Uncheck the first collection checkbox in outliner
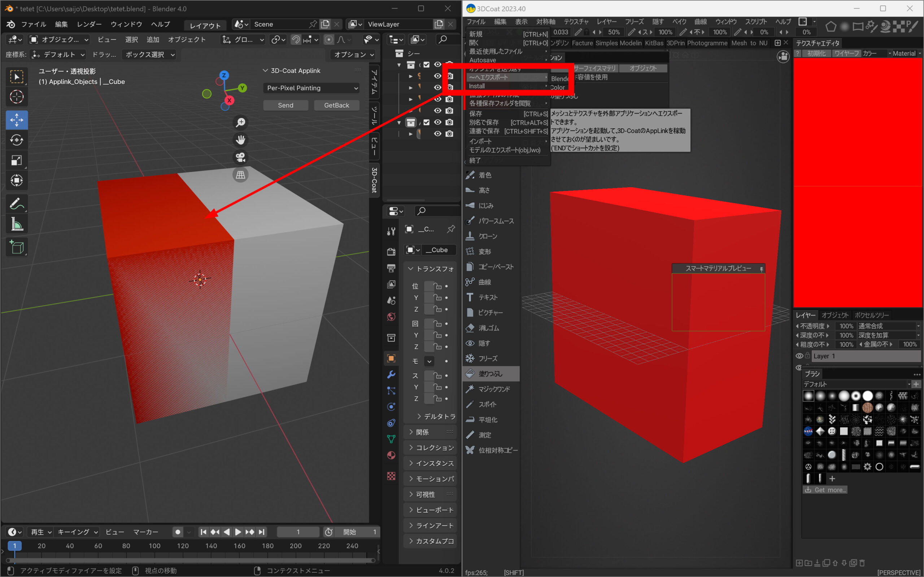The width and height of the screenshot is (924, 577). coord(427,65)
